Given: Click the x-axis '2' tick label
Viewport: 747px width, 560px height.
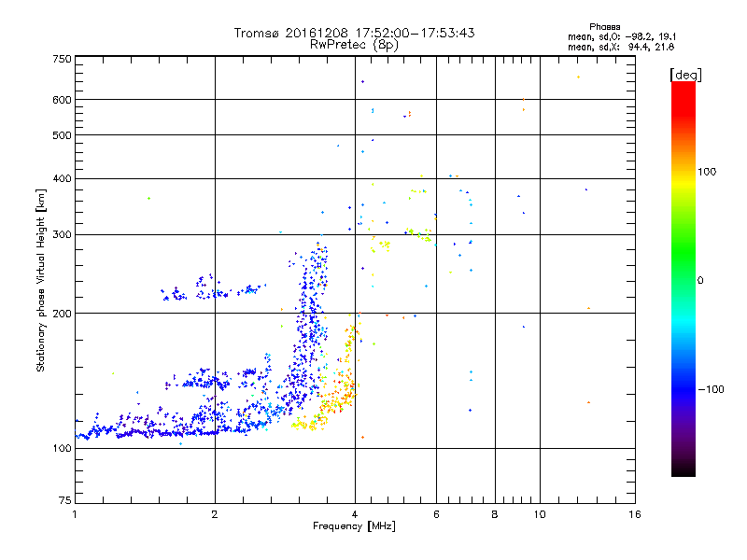Looking at the screenshot, I should (215, 514).
